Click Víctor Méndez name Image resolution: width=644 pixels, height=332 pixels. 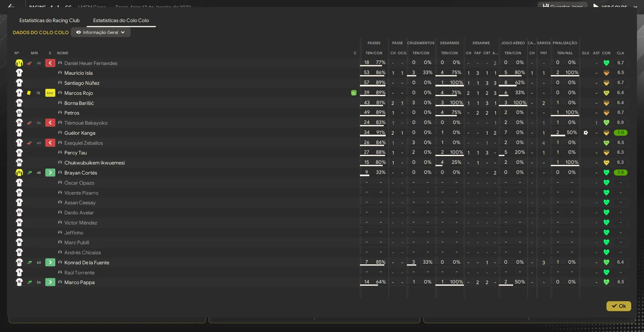(x=80, y=223)
